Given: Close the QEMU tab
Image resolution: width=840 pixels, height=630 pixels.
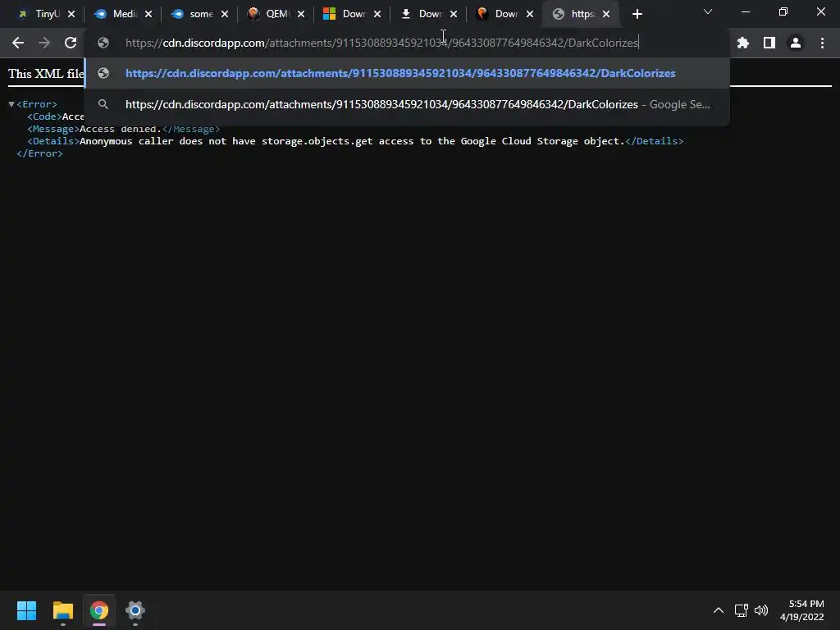Looking at the screenshot, I should coord(301,14).
